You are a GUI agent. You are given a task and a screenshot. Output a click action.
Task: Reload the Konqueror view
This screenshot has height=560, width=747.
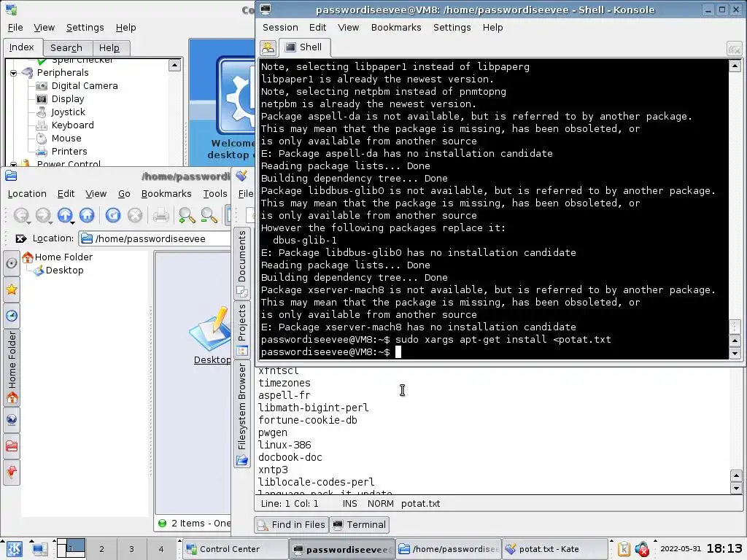(x=113, y=215)
